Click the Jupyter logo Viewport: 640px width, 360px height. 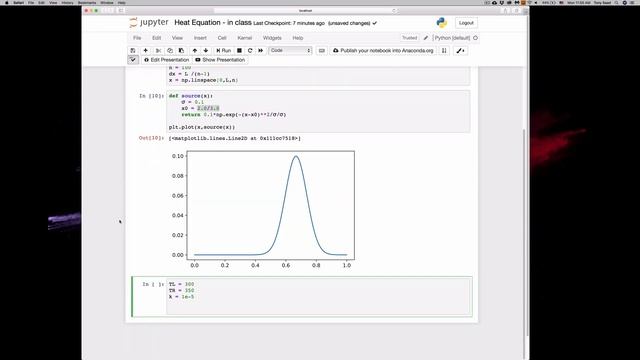[x=149, y=22]
